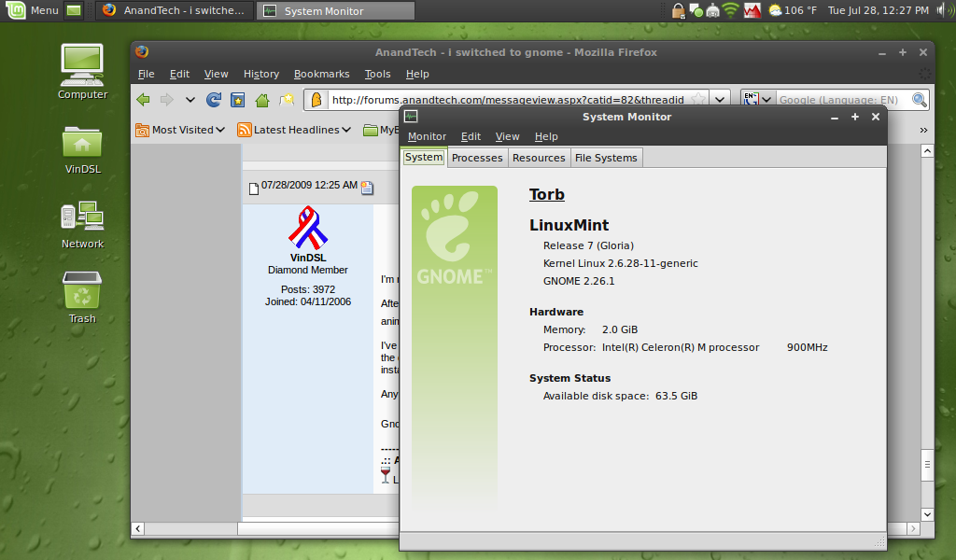Open the history dropdown next to forward arrow
This screenshot has width=956, height=560.
(190, 100)
